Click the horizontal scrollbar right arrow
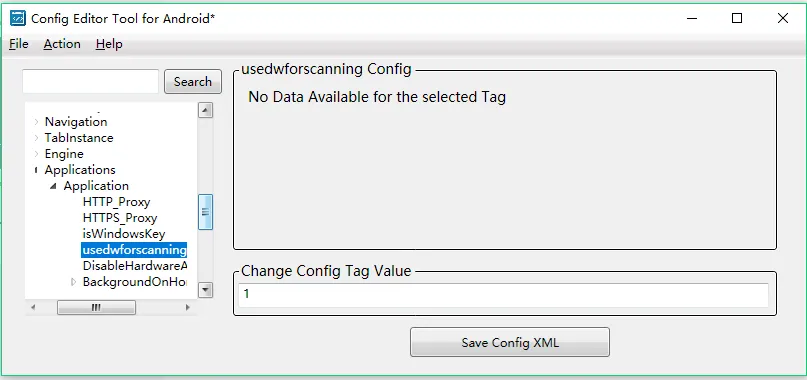Image resolution: width=807 pixels, height=380 pixels. click(188, 307)
